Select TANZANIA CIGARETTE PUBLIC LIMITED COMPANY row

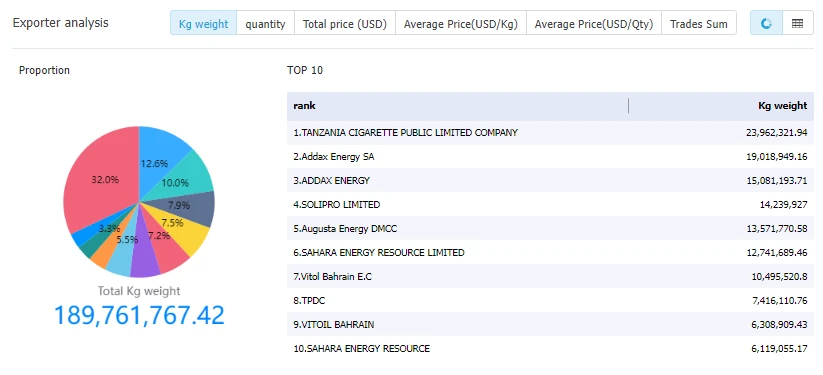[x=550, y=133]
